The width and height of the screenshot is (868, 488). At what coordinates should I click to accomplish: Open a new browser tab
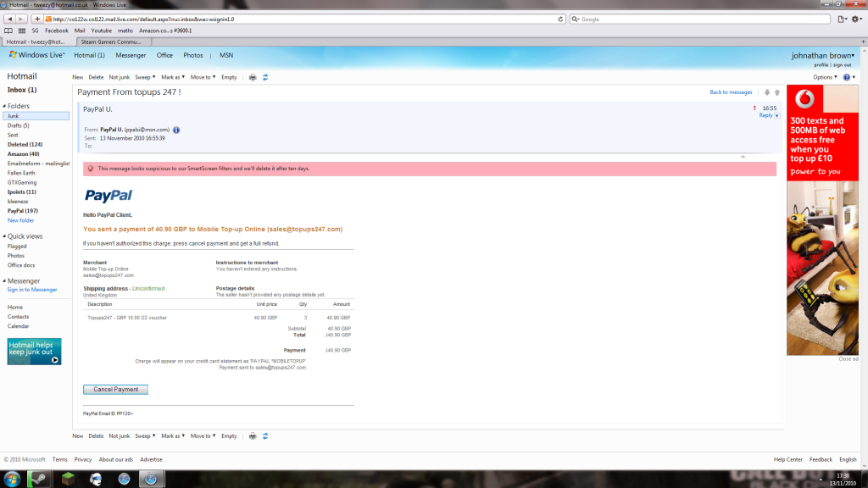click(863, 42)
